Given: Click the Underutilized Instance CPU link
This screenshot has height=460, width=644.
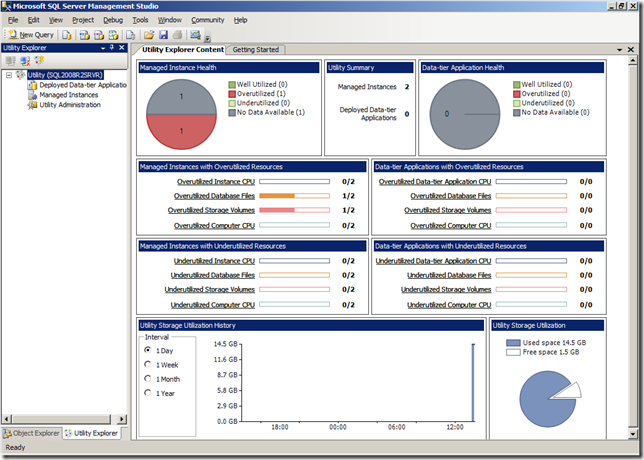Looking at the screenshot, I should click(x=212, y=261).
